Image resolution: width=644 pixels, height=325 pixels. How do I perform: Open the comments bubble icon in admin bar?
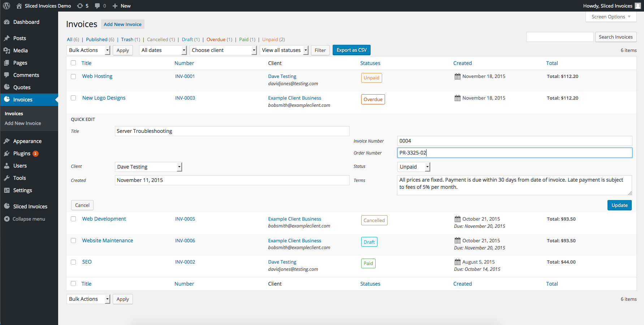(x=98, y=6)
